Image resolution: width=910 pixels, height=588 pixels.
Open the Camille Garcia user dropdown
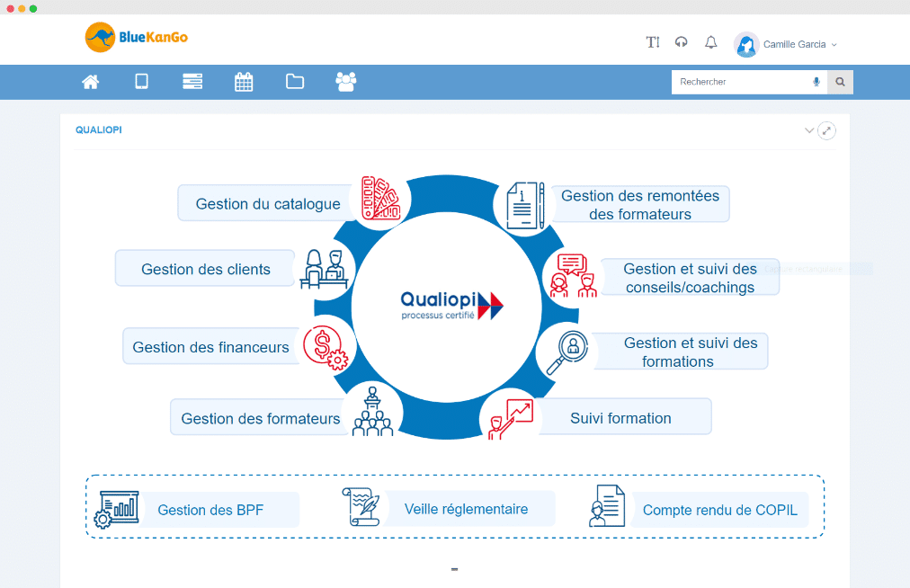[799, 45]
